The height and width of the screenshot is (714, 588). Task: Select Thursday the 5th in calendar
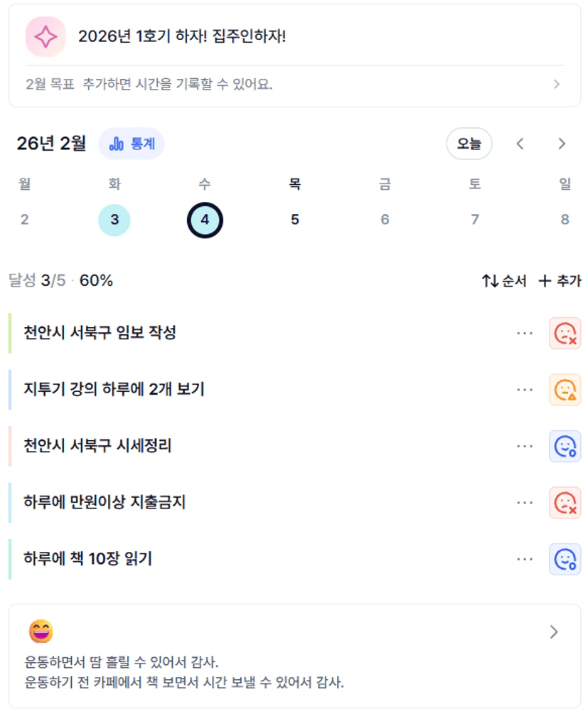click(x=294, y=219)
